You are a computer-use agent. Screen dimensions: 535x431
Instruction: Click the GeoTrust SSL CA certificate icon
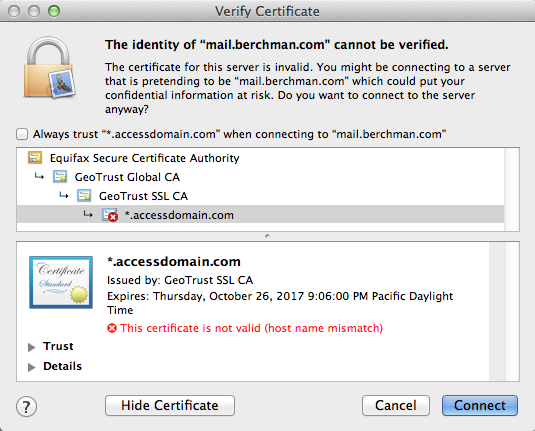click(84, 196)
